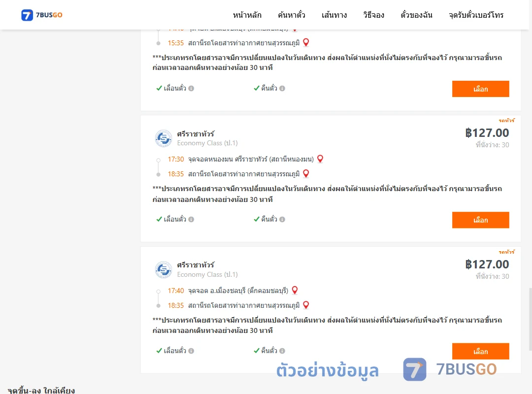Click เลื่อนตั๋ว info icon in 17:30 trip card

(191, 219)
